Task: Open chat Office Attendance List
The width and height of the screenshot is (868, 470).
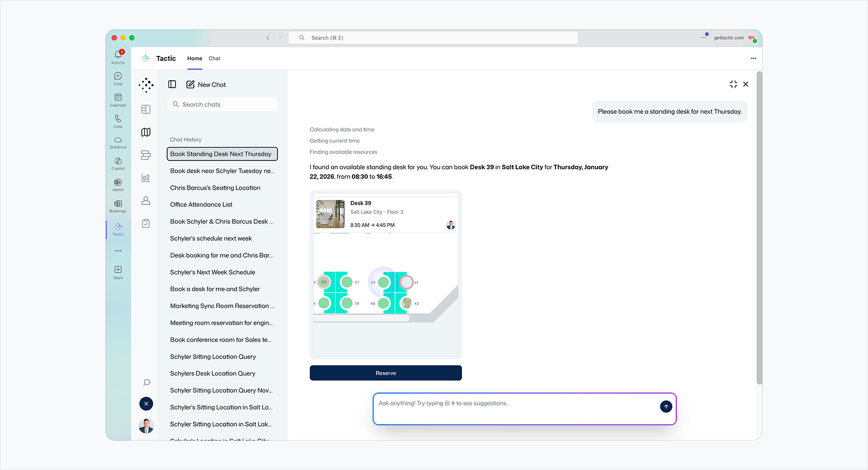Action: point(223,205)
